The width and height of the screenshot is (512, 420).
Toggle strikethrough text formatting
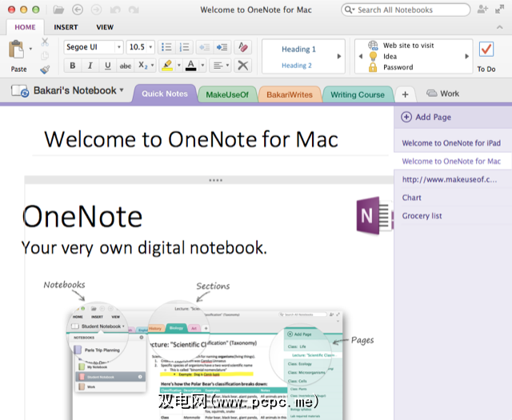click(125, 66)
